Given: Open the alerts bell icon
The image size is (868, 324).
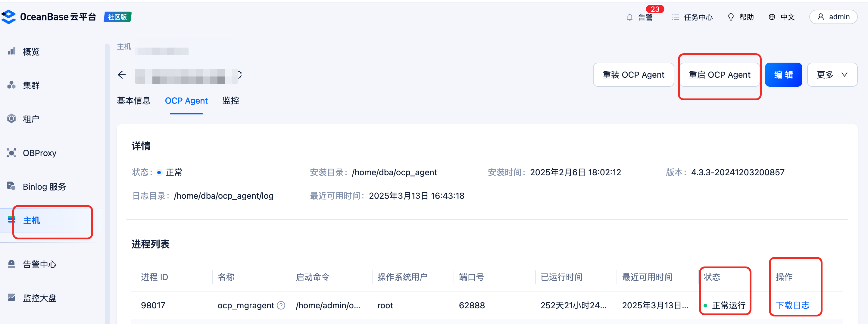Looking at the screenshot, I should tap(629, 17).
